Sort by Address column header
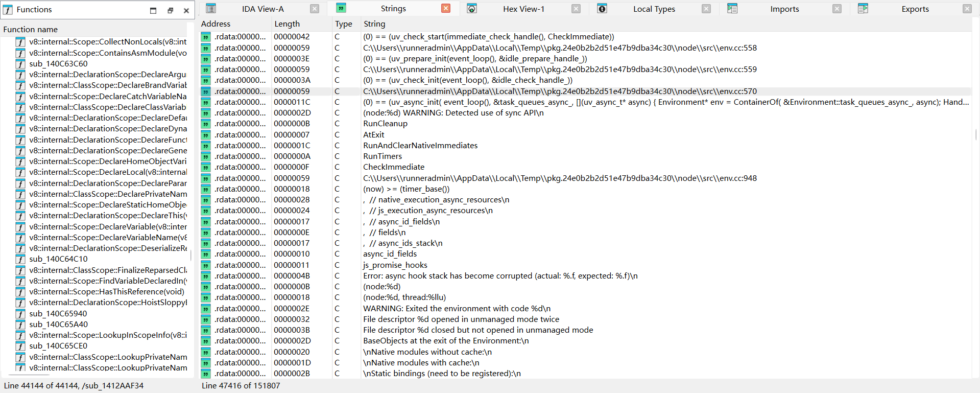 click(x=216, y=24)
